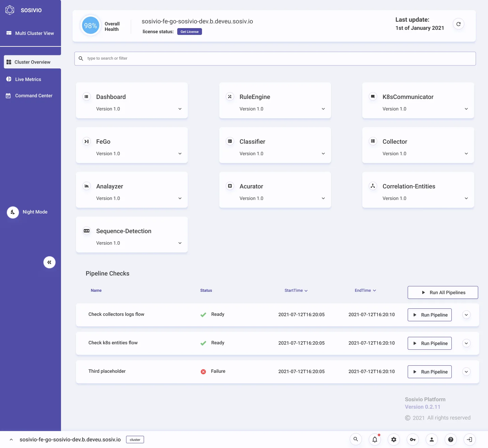This screenshot has height=448, width=488.
Task: Click the Collector card icon
Action: [373, 141]
